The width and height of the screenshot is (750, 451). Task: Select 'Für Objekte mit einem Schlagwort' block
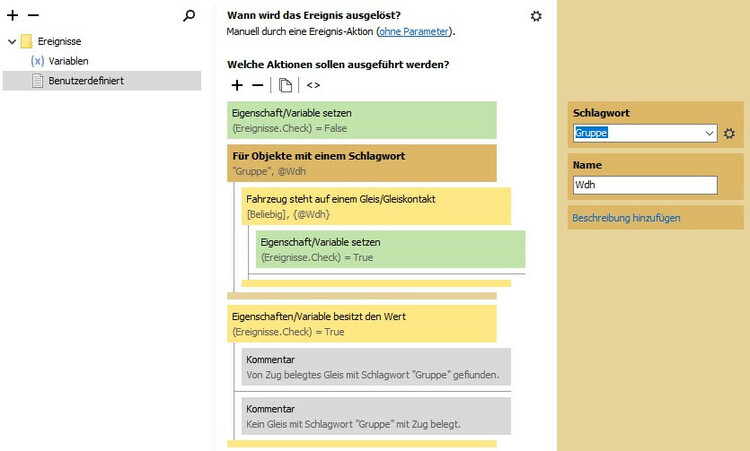pyautogui.click(x=361, y=163)
